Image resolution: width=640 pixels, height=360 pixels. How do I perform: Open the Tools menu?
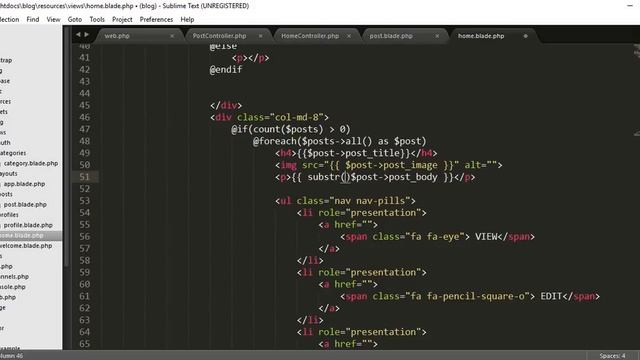(97, 19)
